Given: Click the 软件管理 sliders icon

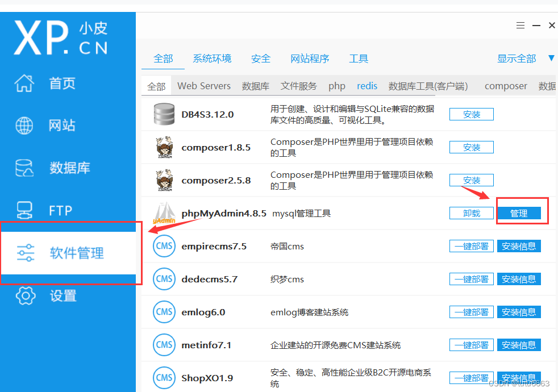Looking at the screenshot, I should 26,253.
